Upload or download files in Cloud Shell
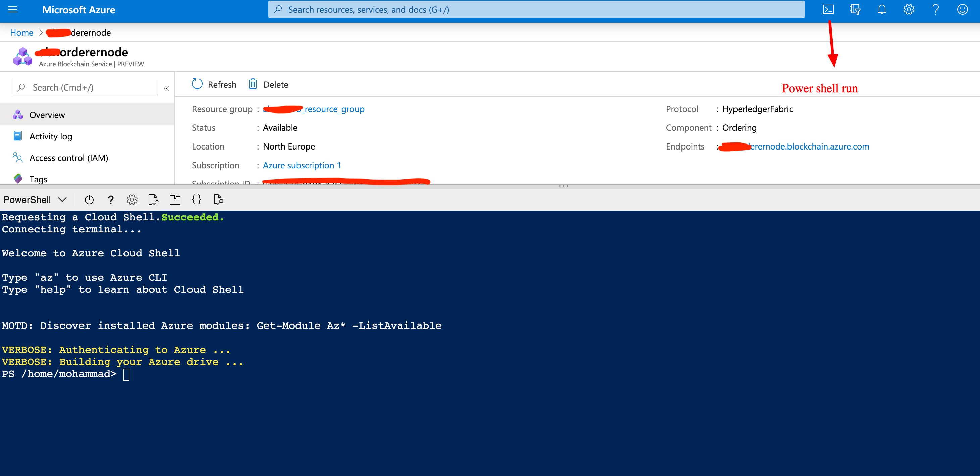This screenshot has height=476, width=980. coord(153,199)
